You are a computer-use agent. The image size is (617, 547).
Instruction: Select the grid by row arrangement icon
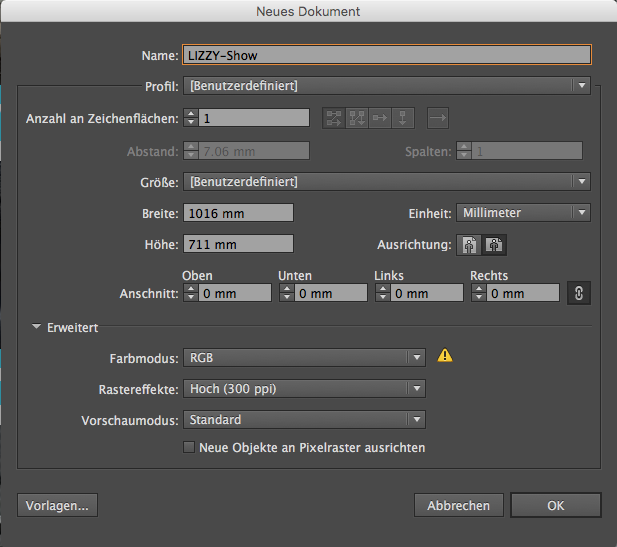tap(334, 118)
